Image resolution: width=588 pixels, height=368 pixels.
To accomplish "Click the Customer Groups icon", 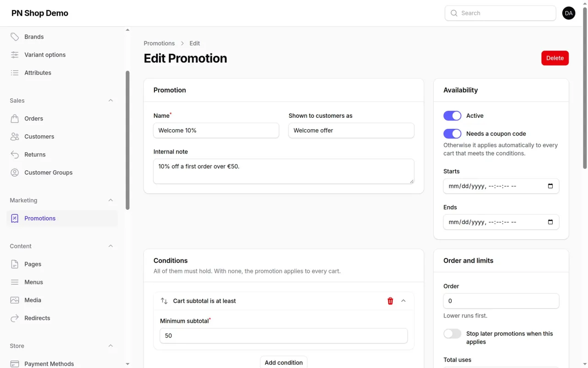I will (x=15, y=172).
